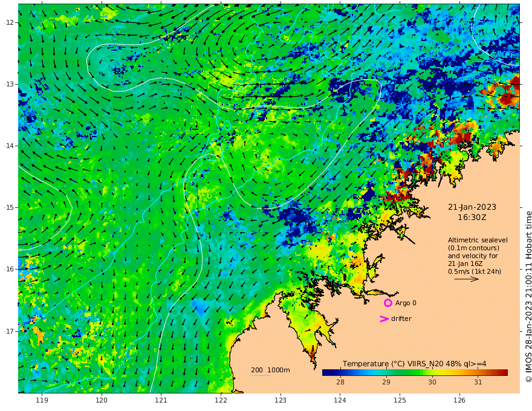
Task: Click the Temperature (°C) VIIRS_N20 title
Action: [x=414, y=364]
